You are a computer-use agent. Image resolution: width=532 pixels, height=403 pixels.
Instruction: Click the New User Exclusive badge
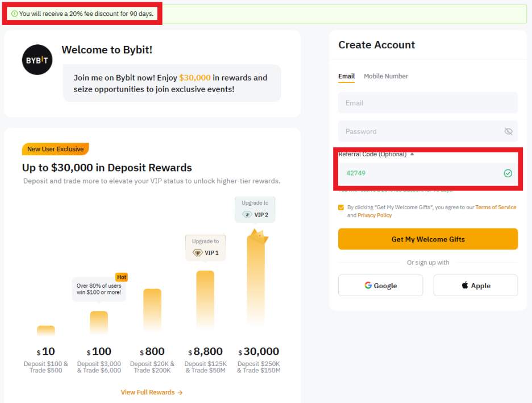[55, 149]
